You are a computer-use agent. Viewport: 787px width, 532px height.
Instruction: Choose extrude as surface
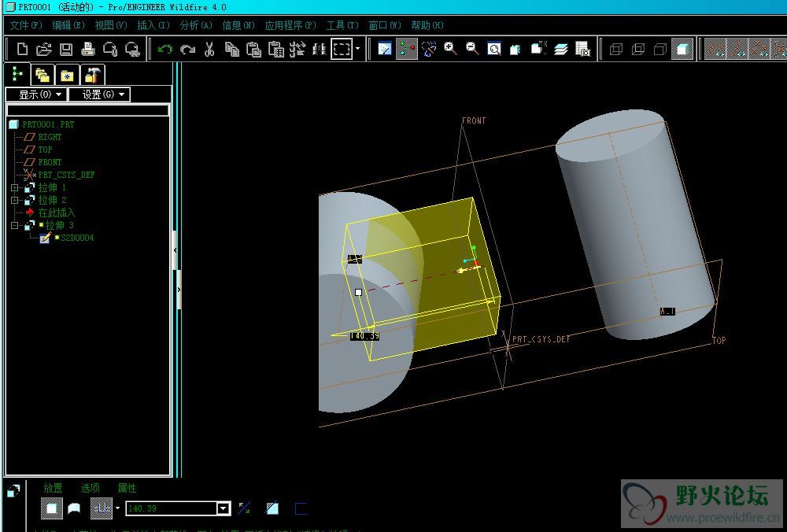tap(74, 509)
